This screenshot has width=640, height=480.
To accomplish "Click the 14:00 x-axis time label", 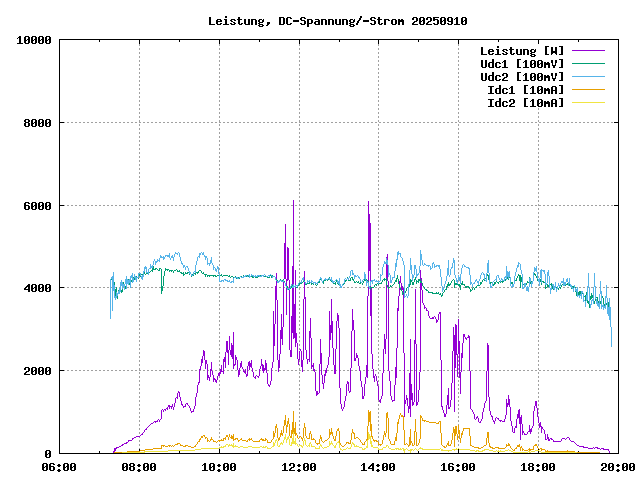I will click(x=379, y=467).
